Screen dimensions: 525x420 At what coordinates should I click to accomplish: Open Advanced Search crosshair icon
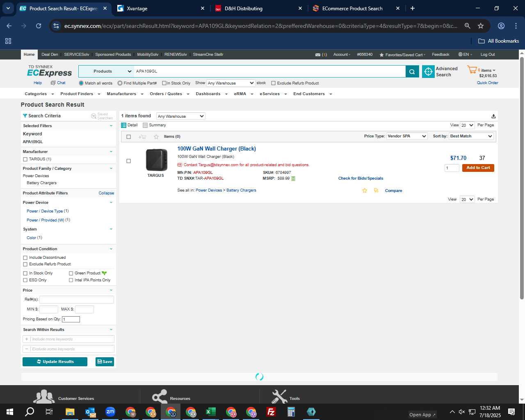tap(428, 71)
